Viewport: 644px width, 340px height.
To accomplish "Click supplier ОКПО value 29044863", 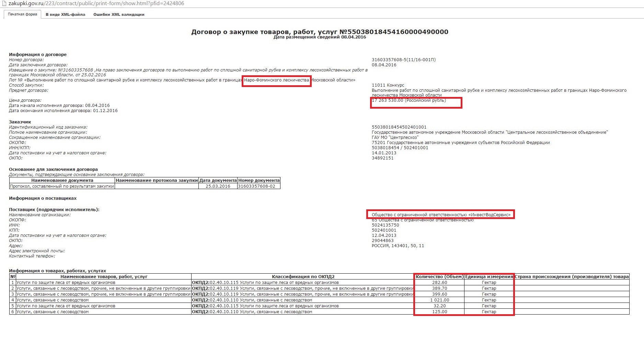I will (x=383, y=240).
